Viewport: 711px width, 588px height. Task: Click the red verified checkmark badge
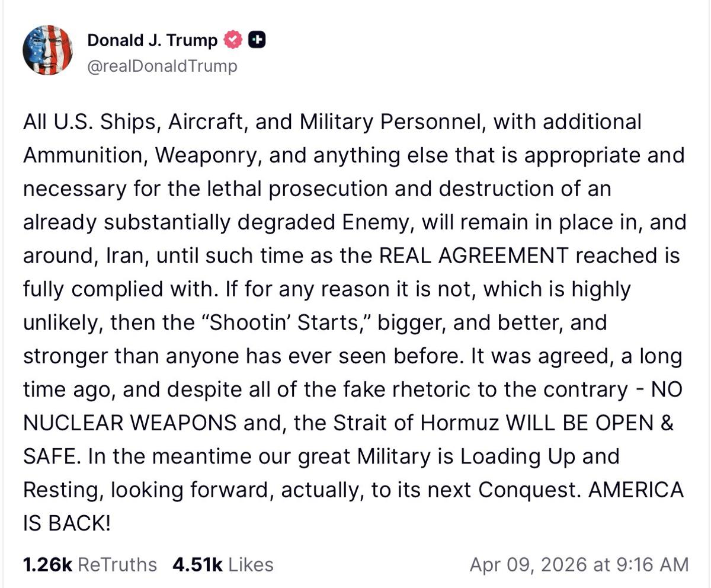(x=233, y=40)
